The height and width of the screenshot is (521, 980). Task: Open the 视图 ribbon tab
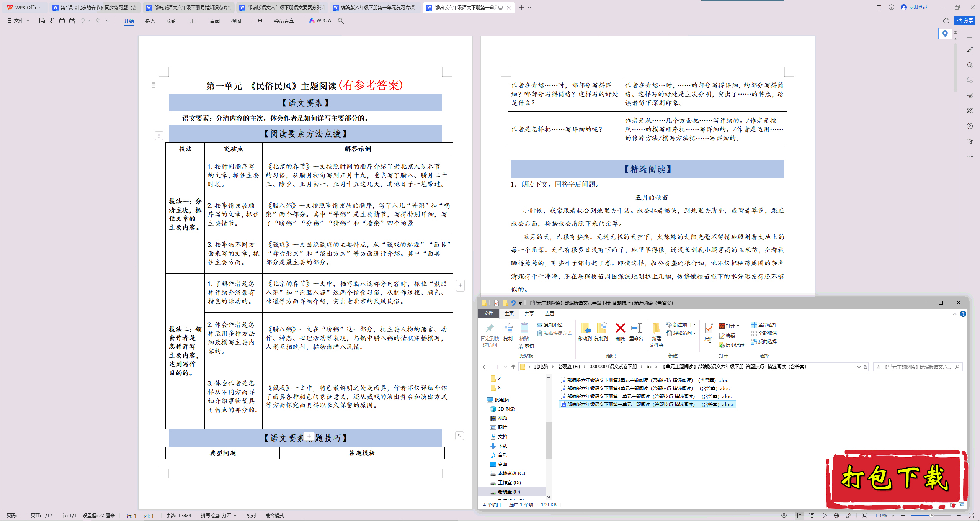click(236, 21)
